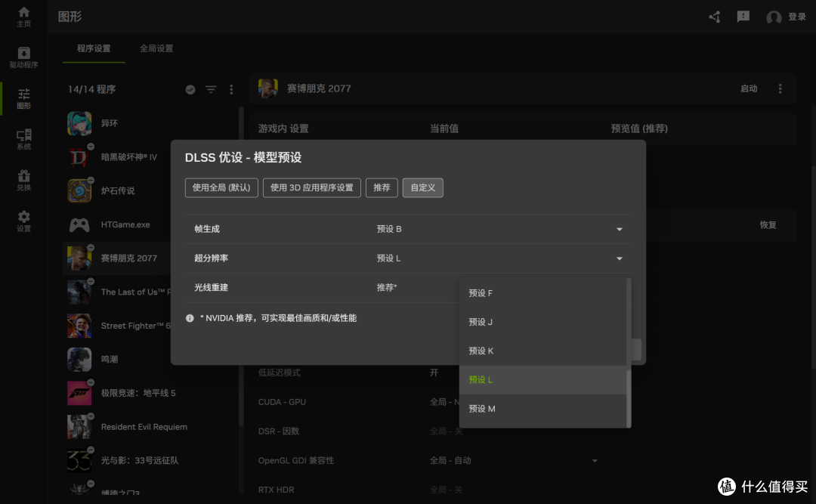816x504 pixels.
Task: Open the Home (主页) sidebar icon
Action: click(x=24, y=17)
